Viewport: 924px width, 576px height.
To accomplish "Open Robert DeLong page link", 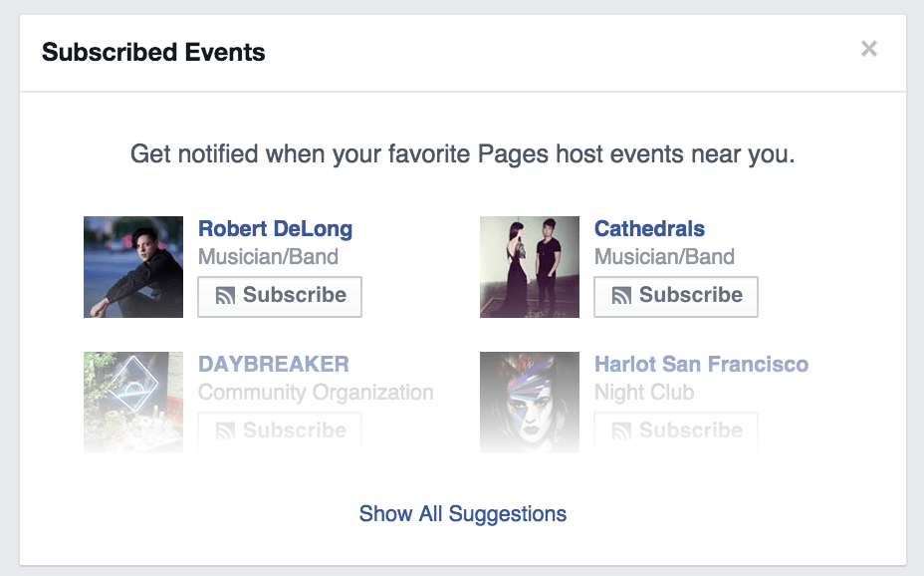I will coord(275,229).
